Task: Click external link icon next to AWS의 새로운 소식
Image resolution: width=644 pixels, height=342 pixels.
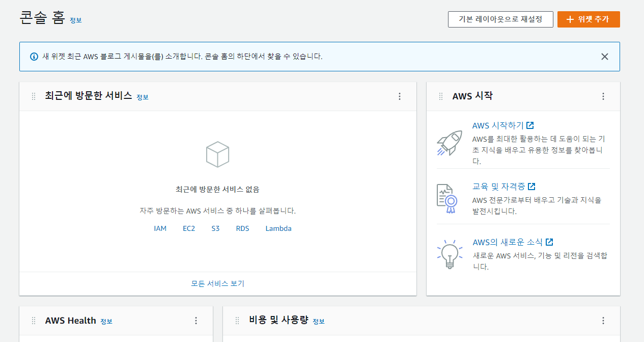Action: click(549, 242)
